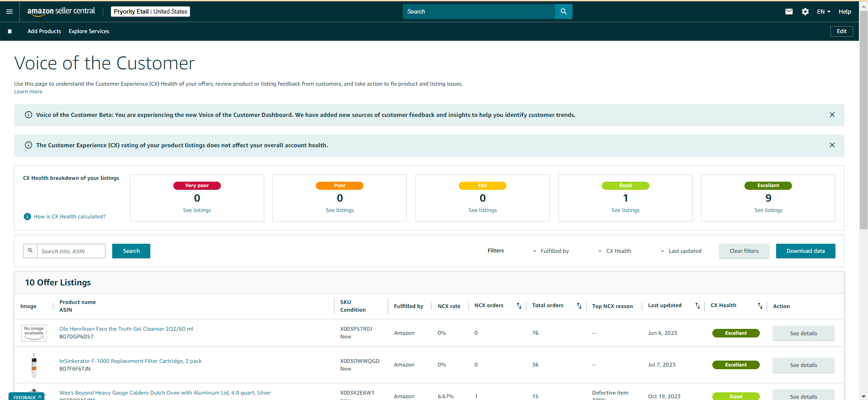Focus the Search title, ASIN field
868x400 pixels.
tap(71, 251)
